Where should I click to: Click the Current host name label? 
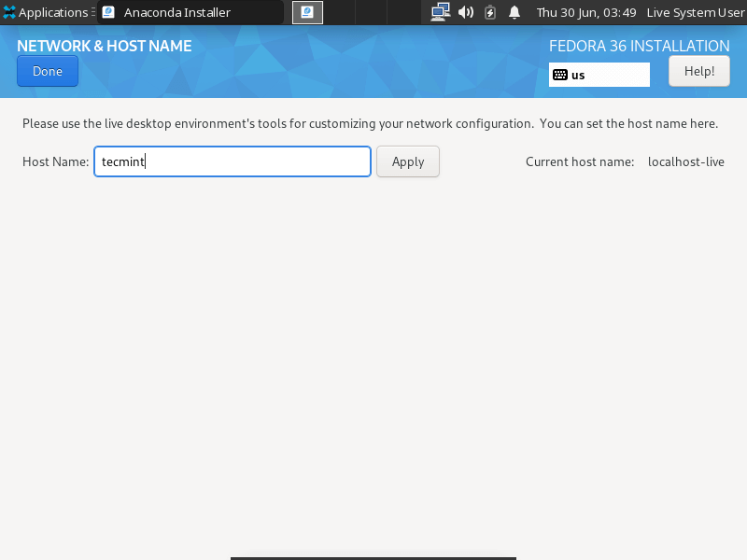click(x=580, y=161)
